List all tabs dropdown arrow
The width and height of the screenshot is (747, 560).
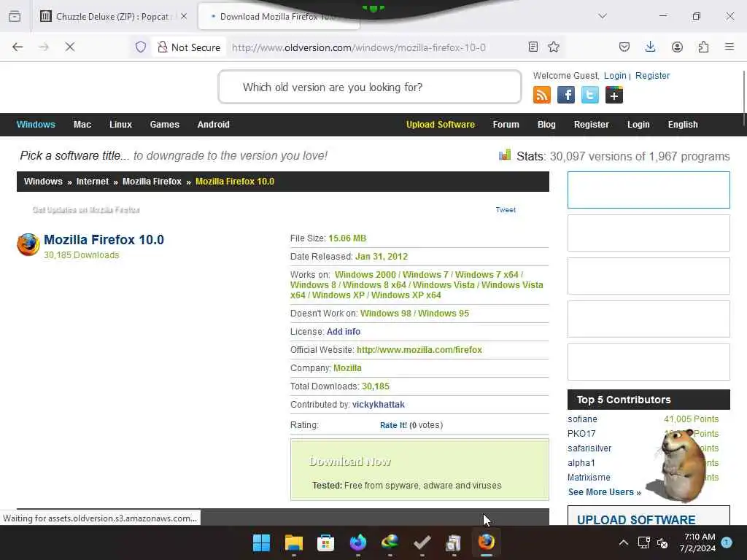603,16
